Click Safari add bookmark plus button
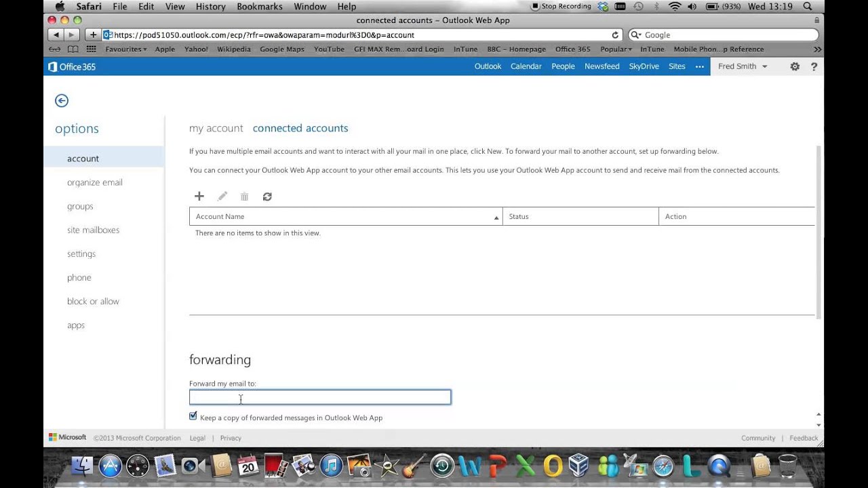The height and width of the screenshot is (488, 868). pos(93,35)
